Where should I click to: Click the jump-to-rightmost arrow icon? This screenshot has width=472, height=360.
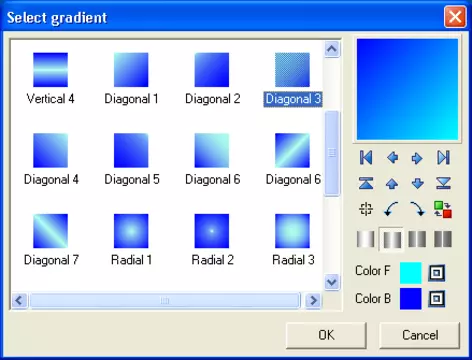[443, 157]
